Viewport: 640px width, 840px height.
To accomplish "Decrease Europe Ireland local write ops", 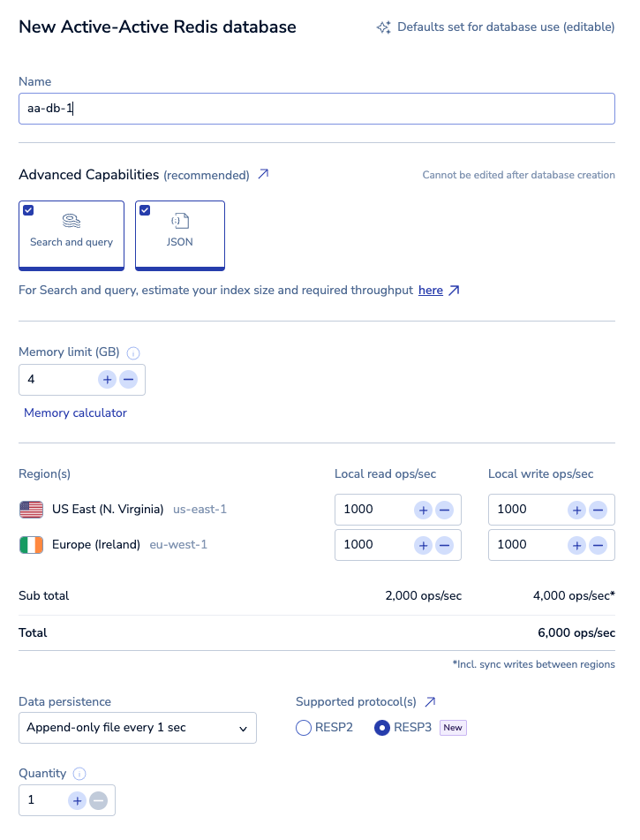I will pyautogui.click(x=598, y=545).
